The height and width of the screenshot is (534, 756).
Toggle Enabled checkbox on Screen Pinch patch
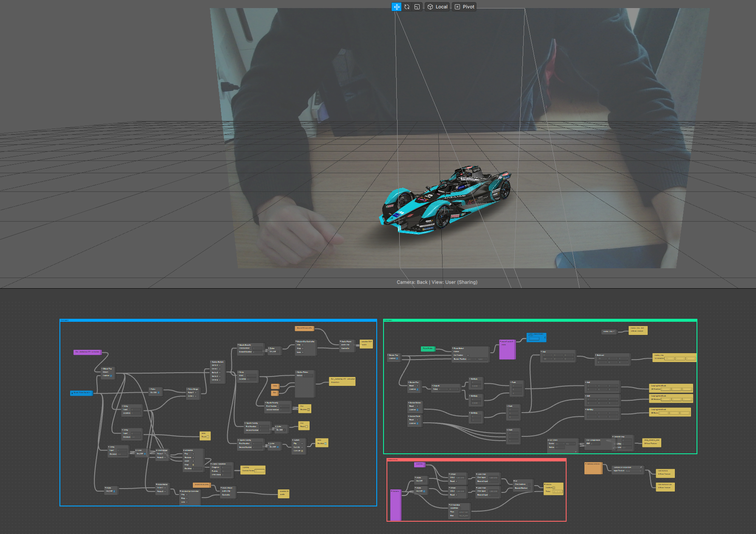coord(417,423)
